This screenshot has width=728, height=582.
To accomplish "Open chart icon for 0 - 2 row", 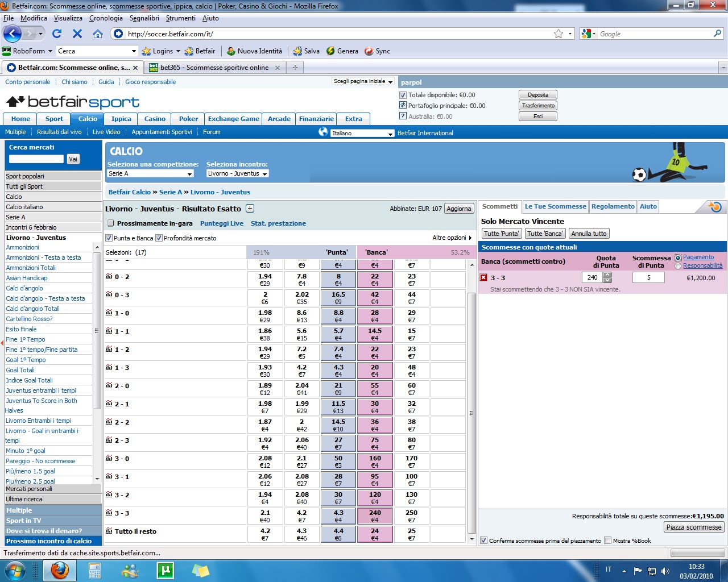I will click(x=109, y=276).
